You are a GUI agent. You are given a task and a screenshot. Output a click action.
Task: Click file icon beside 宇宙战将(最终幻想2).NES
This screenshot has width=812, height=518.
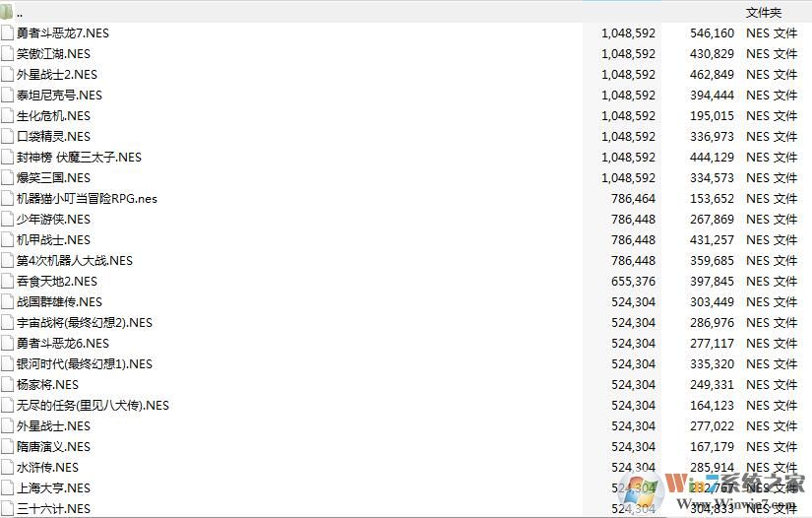click(7, 323)
